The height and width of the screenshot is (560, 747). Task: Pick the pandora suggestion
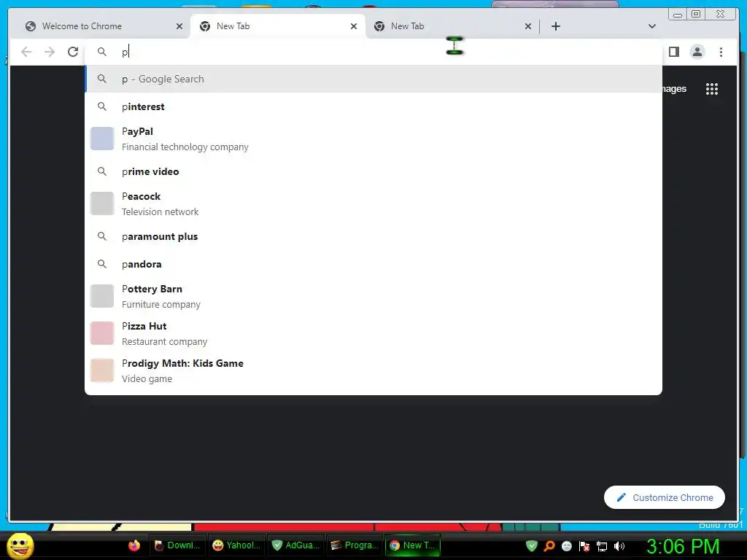373,264
